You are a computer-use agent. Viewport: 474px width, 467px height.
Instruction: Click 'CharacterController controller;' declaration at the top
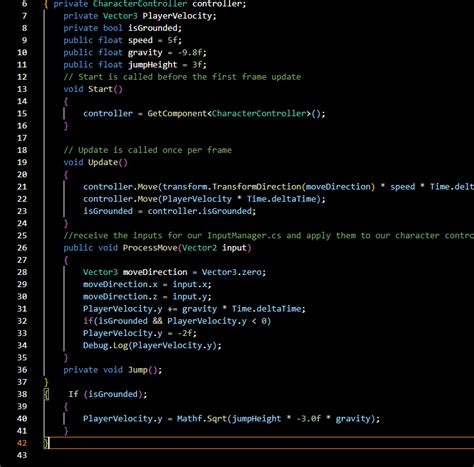pos(169,4)
